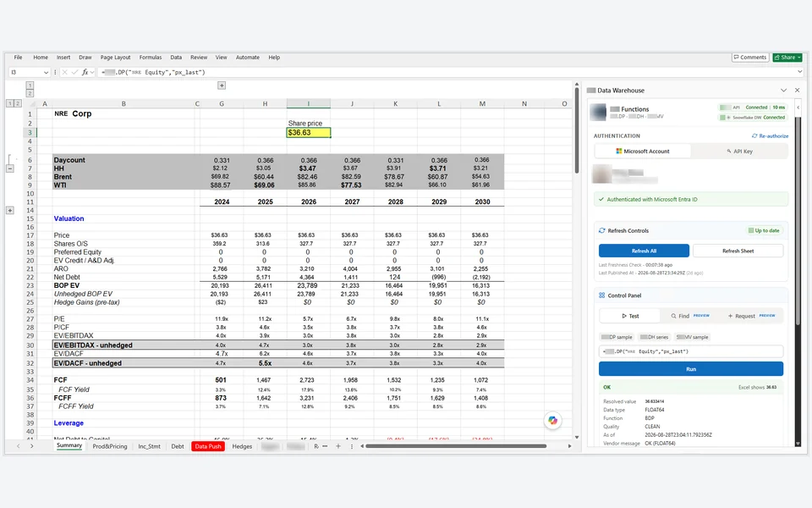Image resolution: width=812 pixels, height=508 pixels.
Task: Click the search icon next to Find
Action: coord(673,316)
